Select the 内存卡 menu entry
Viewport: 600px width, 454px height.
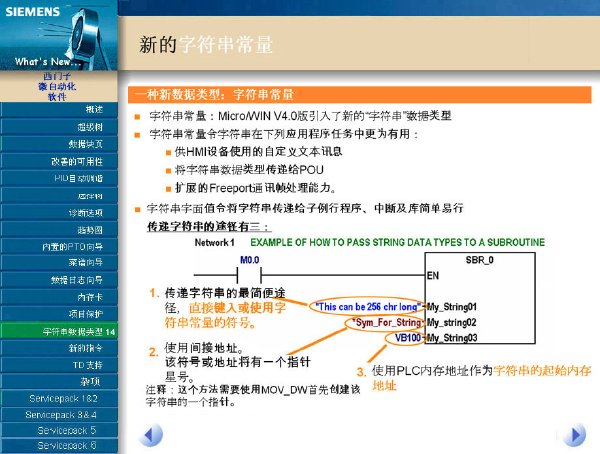(x=59, y=297)
